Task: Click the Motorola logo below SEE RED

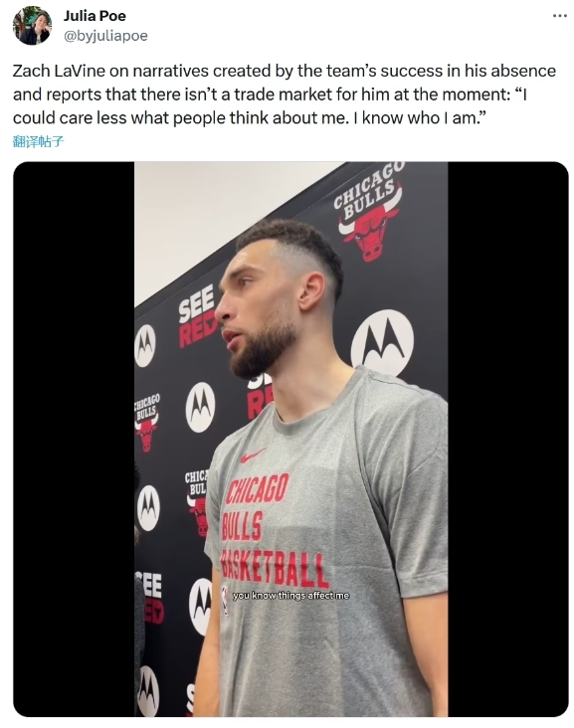Action: click(x=200, y=408)
